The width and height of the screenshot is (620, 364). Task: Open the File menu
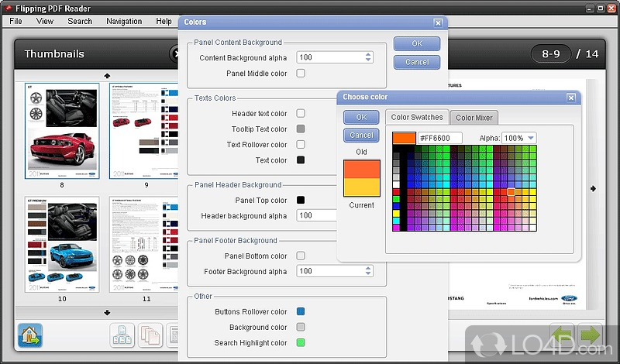15,22
